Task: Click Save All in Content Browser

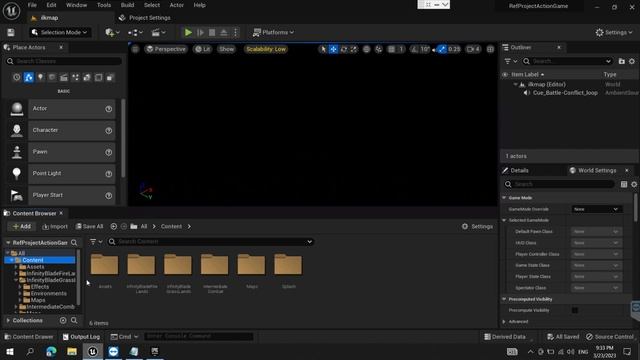Action: [x=89, y=227]
